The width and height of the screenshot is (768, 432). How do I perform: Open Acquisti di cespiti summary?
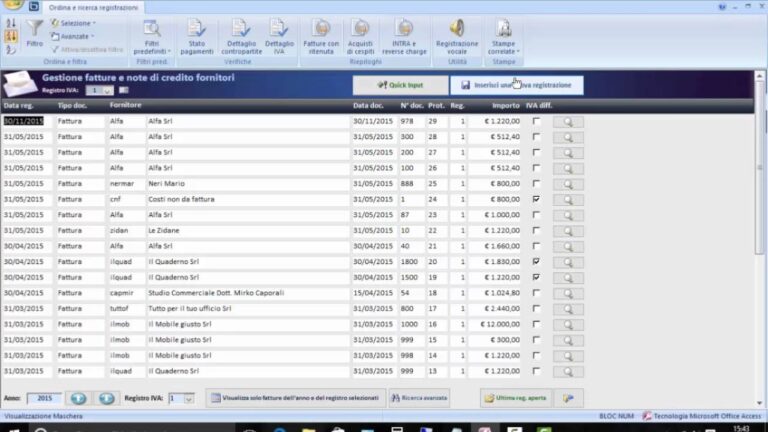(x=360, y=37)
